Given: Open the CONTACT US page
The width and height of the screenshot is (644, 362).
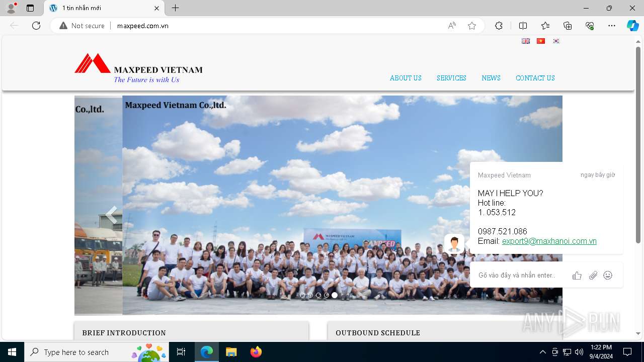Looking at the screenshot, I should pos(535,78).
